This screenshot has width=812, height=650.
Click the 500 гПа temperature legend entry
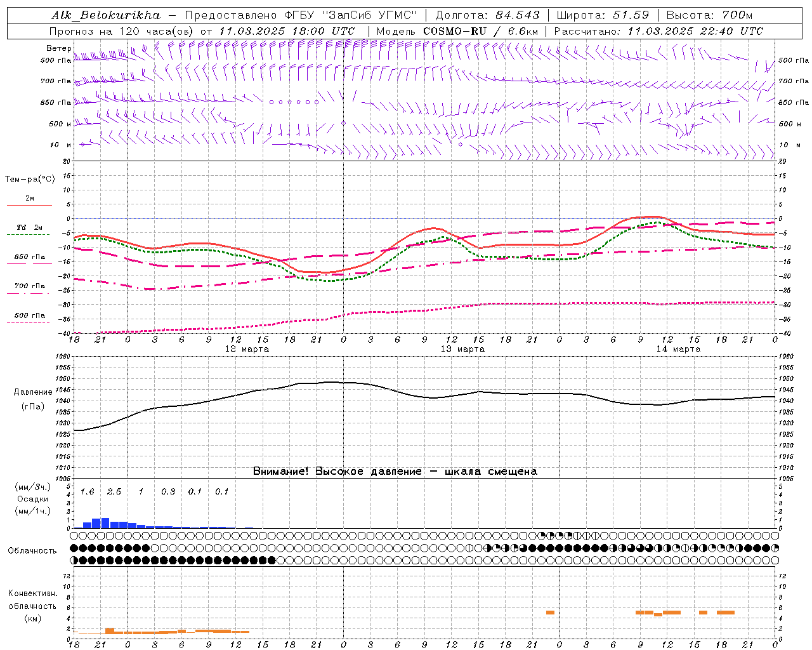pyautogui.click(x=30, y=315)
